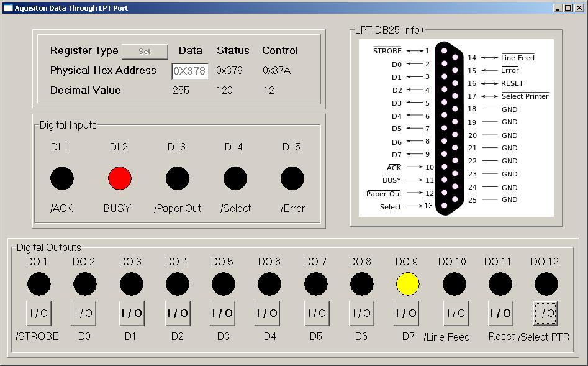Click the DO 1 indicator LED
This screenshot has width=588, height=366.
(x=39, y=284)
